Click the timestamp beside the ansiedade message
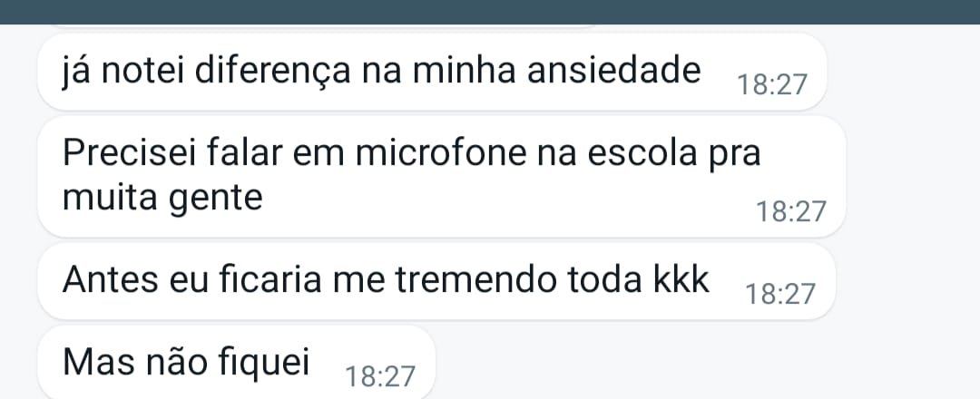 click(771, 85)
